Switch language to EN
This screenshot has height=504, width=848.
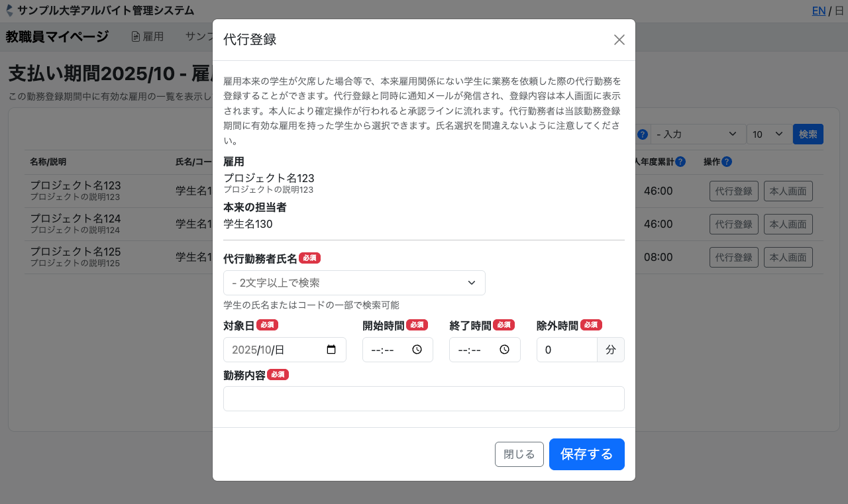(818, 11)
